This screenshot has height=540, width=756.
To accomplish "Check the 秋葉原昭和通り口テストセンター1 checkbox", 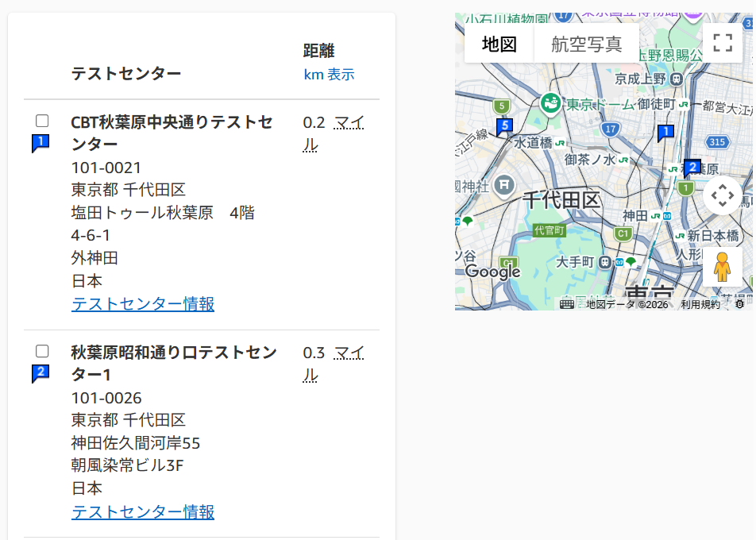I will pos(42,351).
